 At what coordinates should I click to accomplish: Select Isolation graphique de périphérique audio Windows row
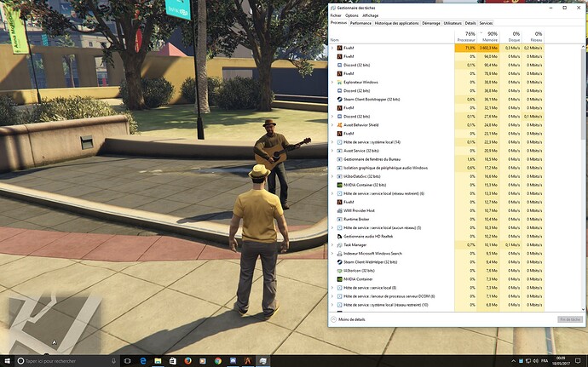tap(436, 168)
